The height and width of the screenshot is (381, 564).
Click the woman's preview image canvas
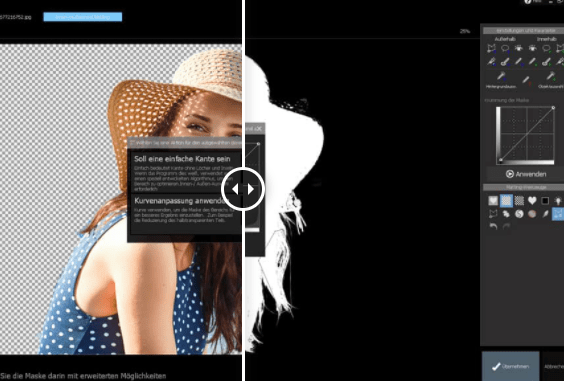point(120,199)
